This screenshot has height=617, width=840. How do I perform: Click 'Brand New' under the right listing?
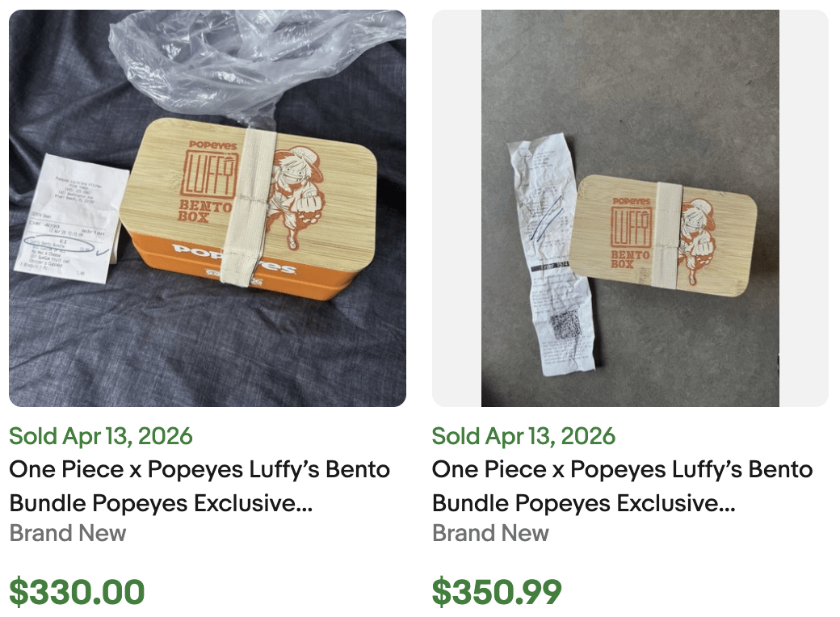click(491, 533)
